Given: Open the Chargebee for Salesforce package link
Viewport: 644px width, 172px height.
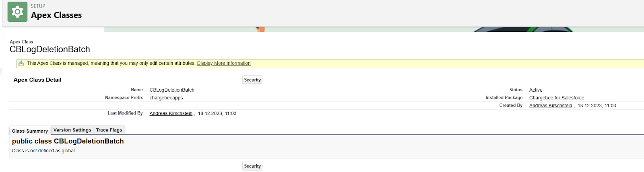Looking at the screenshot, I should coord(557,98).
